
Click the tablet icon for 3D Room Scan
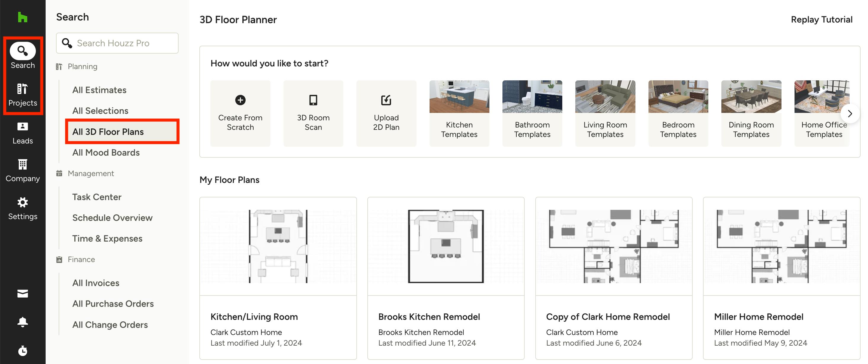point(313,100)
